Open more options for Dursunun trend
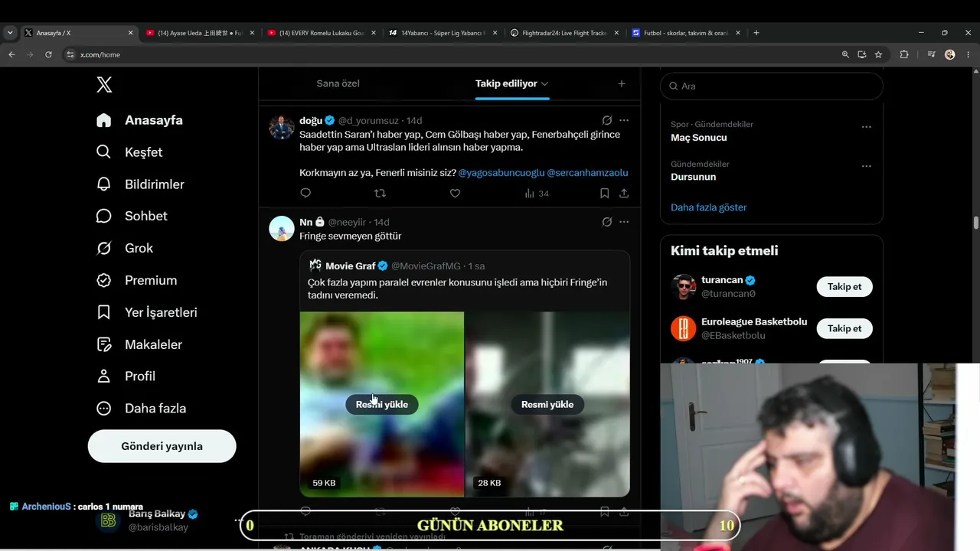This screenshot has width=980, height=551. (x=867, y=166)
